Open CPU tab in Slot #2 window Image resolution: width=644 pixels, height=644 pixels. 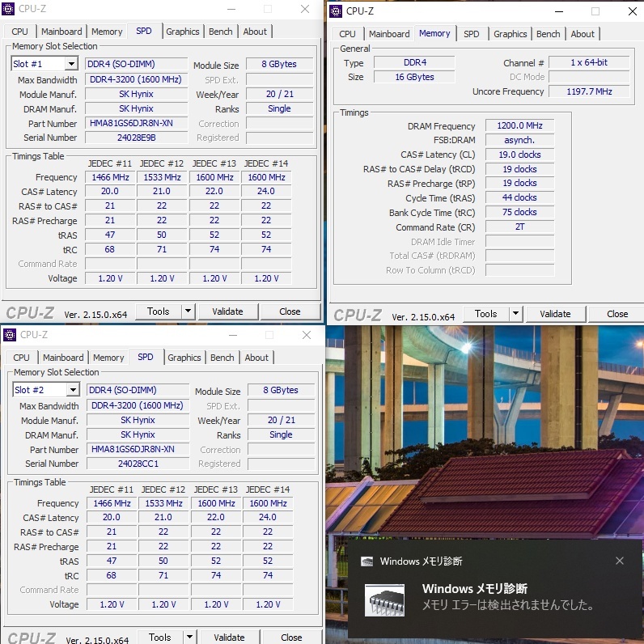(x=21, y=358)
